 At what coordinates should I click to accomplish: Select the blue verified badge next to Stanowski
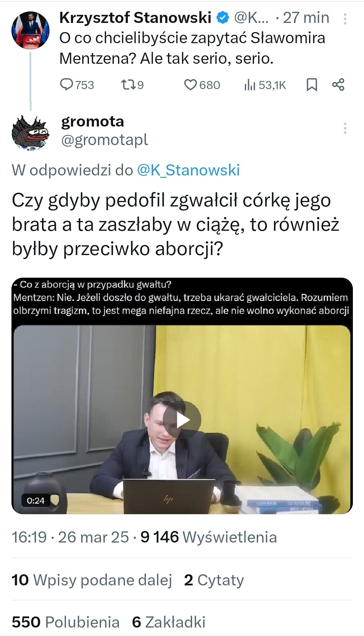click(x=222, y=18)
